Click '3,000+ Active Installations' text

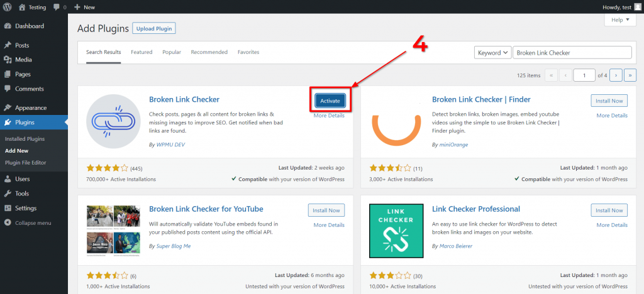(401, 179)
